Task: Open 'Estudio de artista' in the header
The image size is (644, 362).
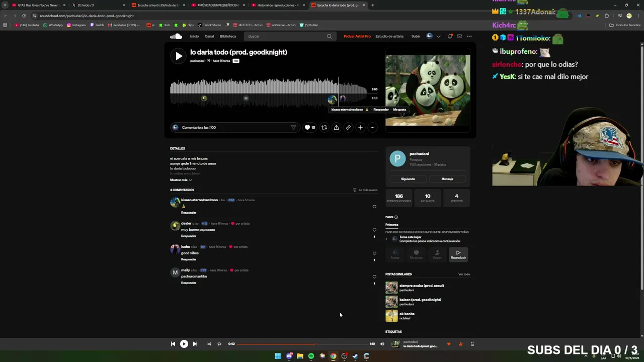Action: pyautogui.click(x=389, y=36)
